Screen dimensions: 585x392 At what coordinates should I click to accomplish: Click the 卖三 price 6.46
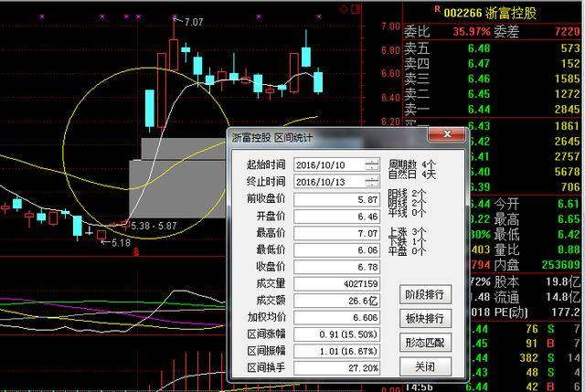point(479,79)
